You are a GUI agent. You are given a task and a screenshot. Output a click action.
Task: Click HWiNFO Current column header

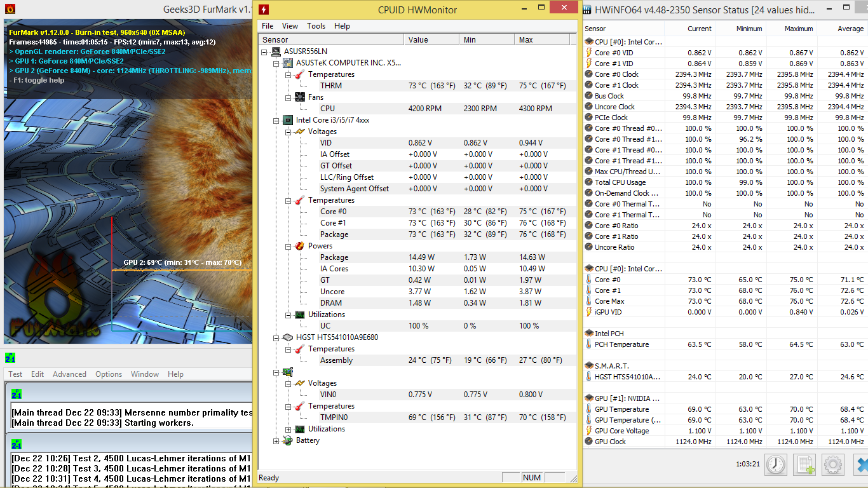(689, 29)
